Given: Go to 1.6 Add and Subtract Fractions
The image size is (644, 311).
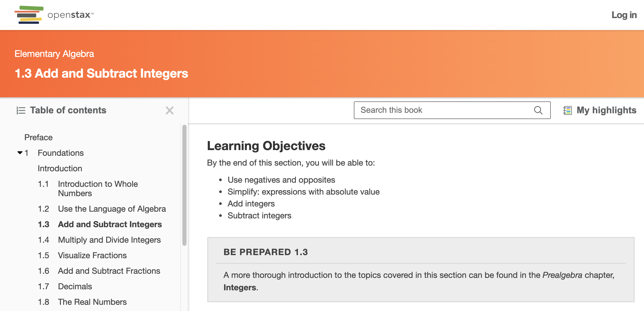Looking at the screenshot, I should coord(109,271).
